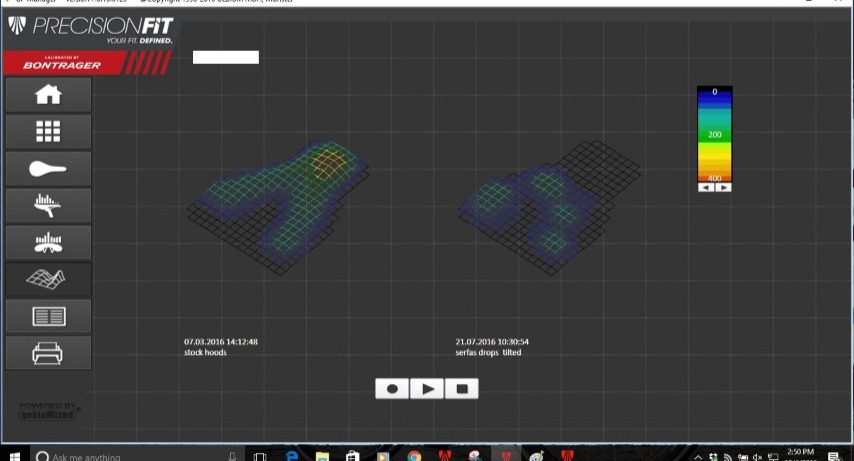Start recording with the record button
Viewport: 854px width, 461px height.
click(x=392, y=389)
